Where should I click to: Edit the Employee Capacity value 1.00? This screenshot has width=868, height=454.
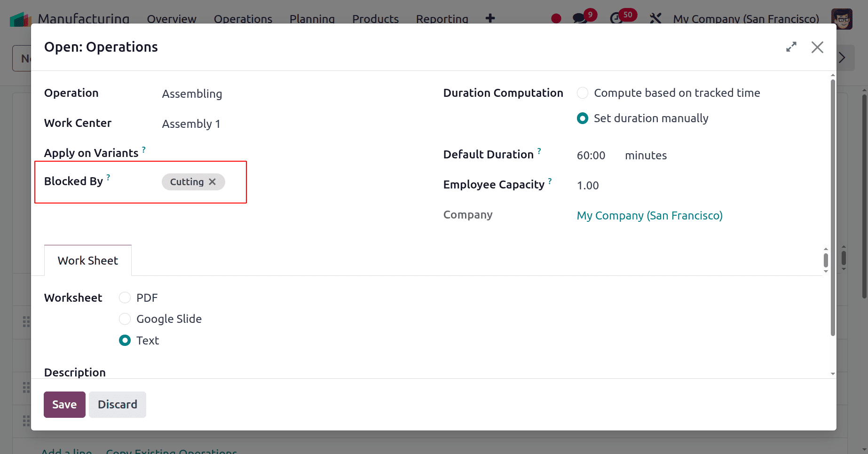[x=588, y=186]
